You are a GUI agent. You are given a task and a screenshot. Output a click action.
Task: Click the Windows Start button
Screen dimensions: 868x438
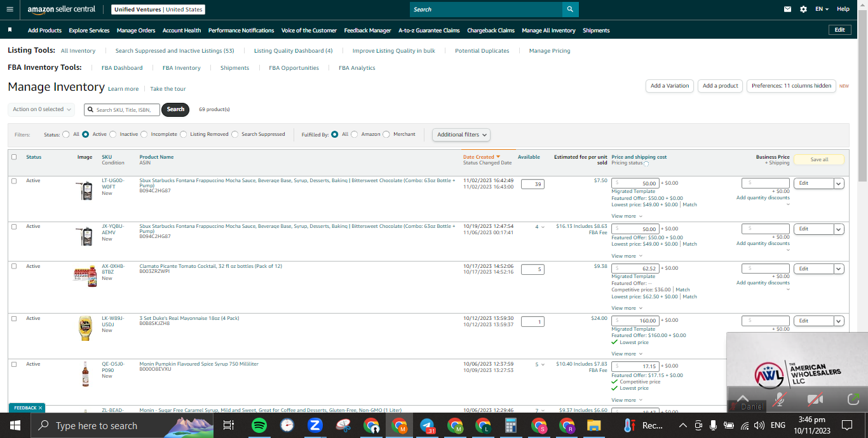14,425
